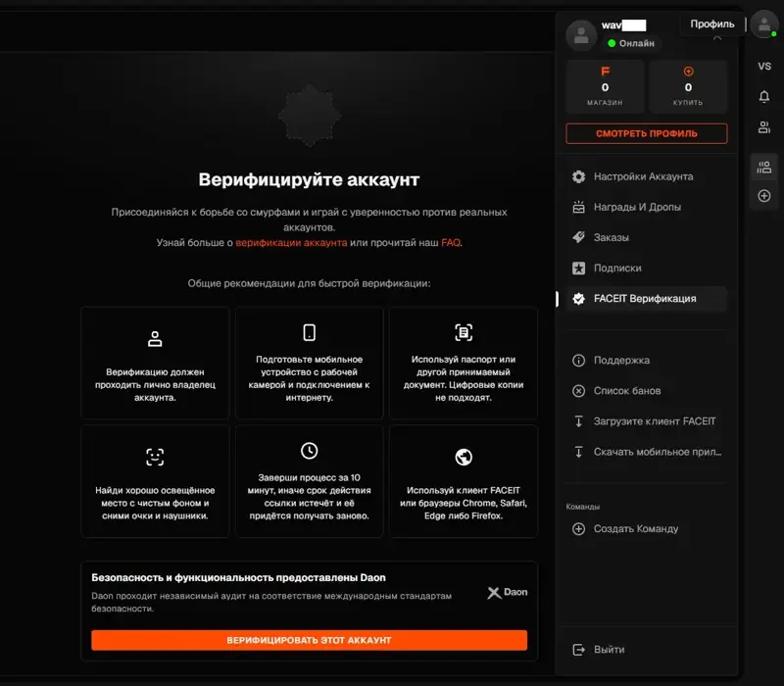Click the profile avatar in the top-right corner
Image resolution: width=784 pixels, height=686 pixels.
[x=764, y=24]
